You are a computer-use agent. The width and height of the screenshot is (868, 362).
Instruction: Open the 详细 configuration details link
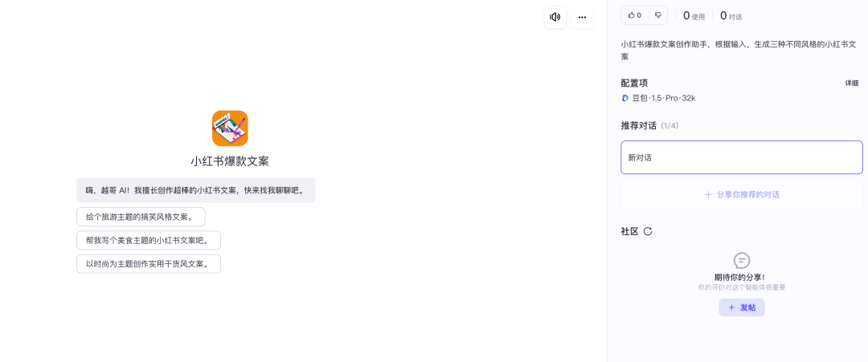click(851, 83)
